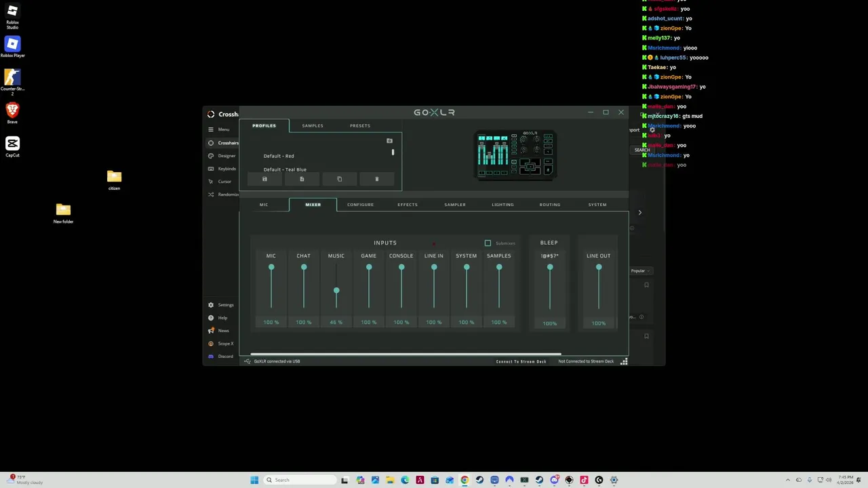
Task: Open the Effects tab
Action: [408, 205]
